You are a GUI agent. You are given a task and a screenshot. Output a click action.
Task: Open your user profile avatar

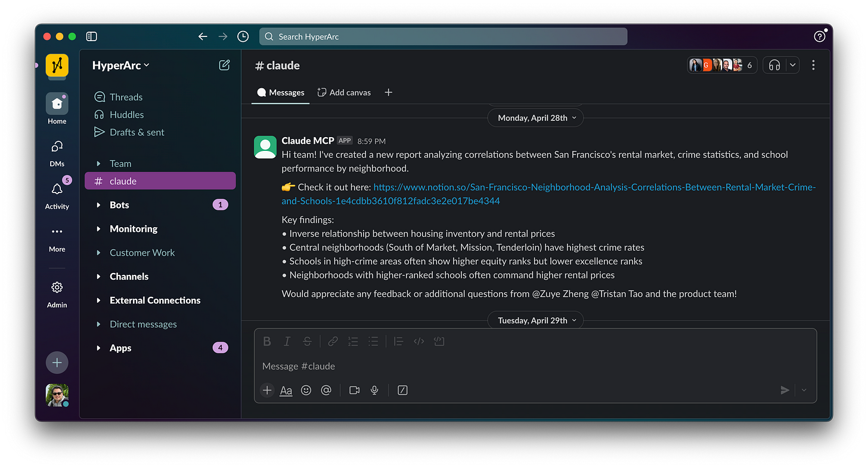57,395
